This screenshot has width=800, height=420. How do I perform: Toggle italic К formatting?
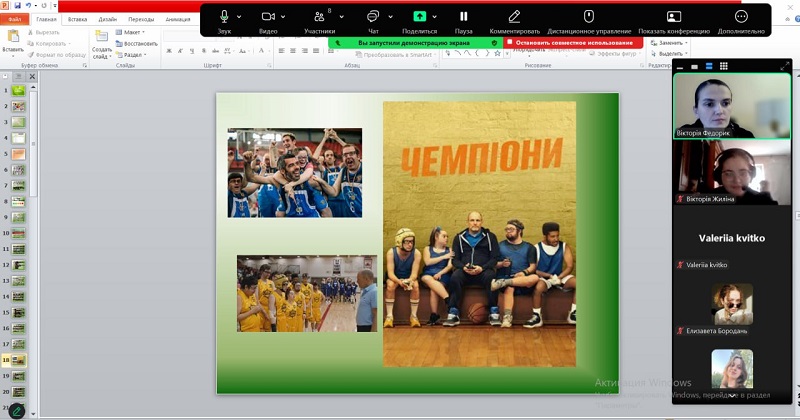180,51
